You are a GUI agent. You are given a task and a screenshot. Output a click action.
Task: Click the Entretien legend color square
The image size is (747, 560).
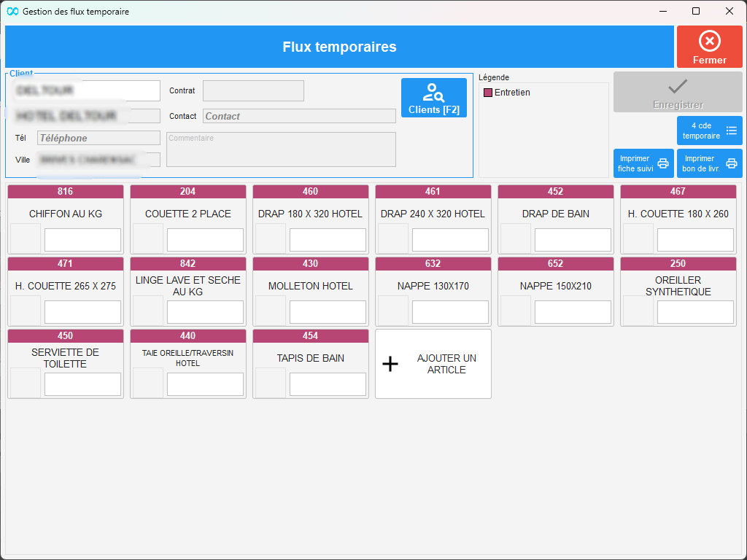pyautogui.click(x=488, y=93)
